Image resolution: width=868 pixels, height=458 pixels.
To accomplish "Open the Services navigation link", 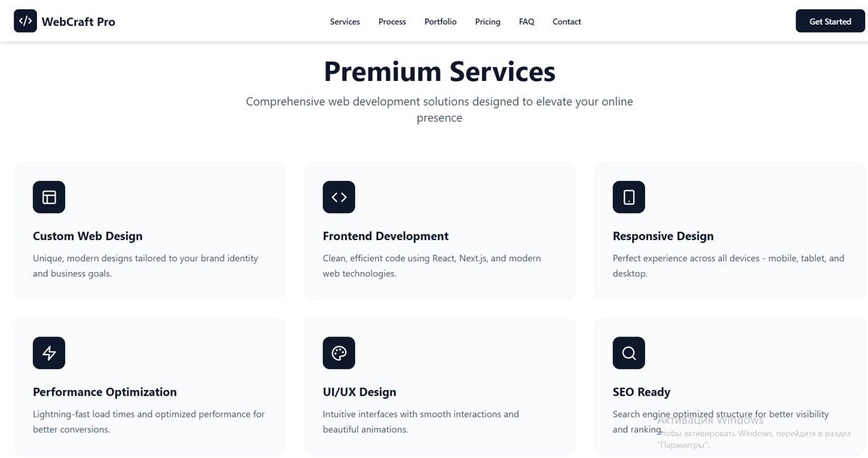I will click(345, 22).
